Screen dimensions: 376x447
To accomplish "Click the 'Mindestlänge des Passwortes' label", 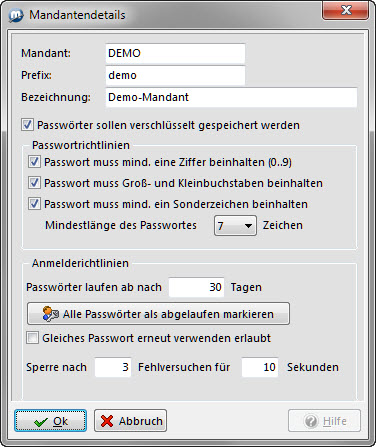I will click(x=121, y=225).
